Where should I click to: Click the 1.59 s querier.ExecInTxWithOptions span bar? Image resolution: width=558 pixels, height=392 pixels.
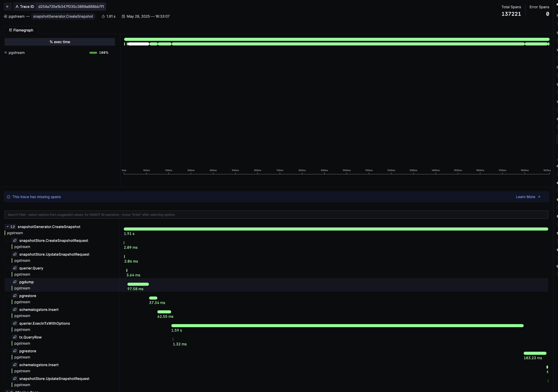coord(347,326)
